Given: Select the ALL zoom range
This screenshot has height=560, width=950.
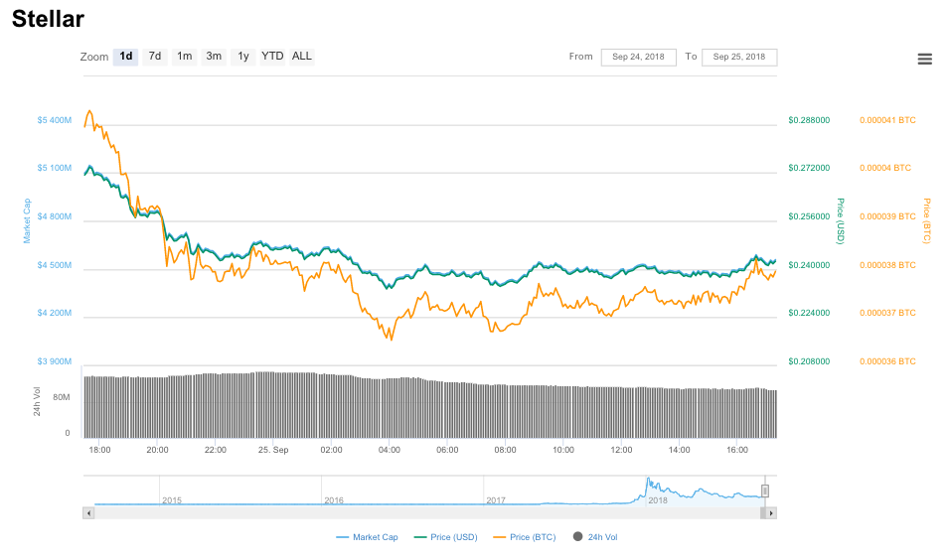Looking at the screenshot, I should click(x=302, y=57).
